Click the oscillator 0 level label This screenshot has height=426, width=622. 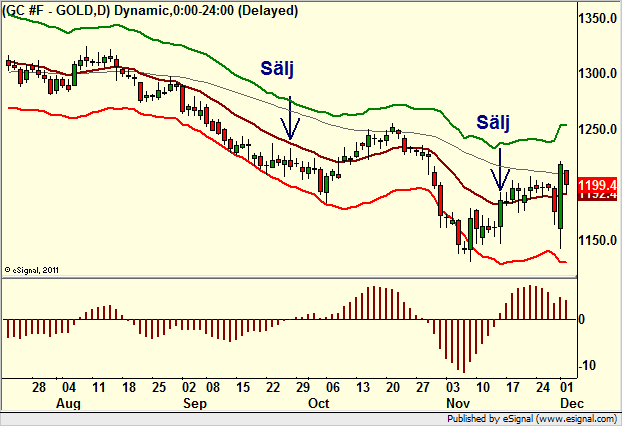tap(582, 320)
